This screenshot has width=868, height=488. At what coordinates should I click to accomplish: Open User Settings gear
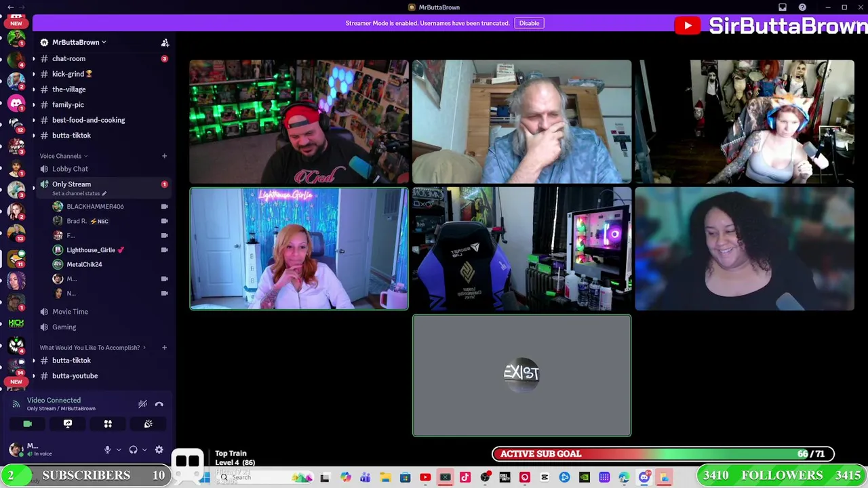(159, 449)
